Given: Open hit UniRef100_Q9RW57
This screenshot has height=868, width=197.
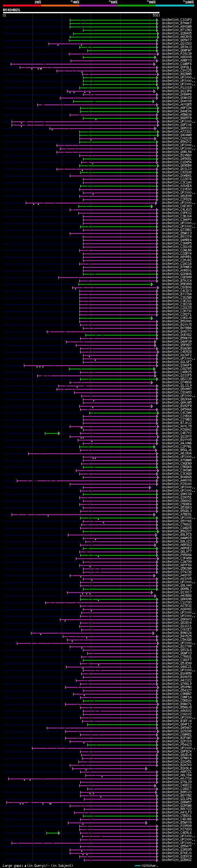Looking at the screenshot, I should coord(176,802).
